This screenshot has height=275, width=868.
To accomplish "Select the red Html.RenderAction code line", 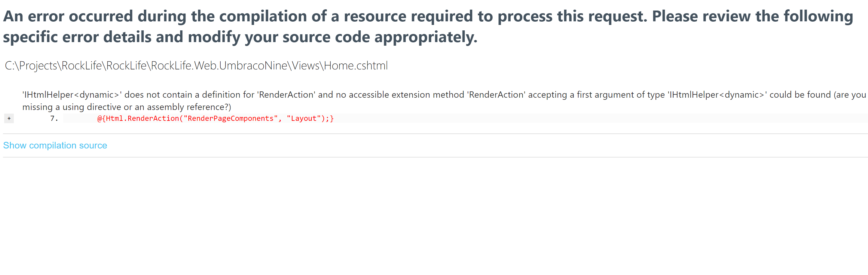I will (x=215, y=118).
